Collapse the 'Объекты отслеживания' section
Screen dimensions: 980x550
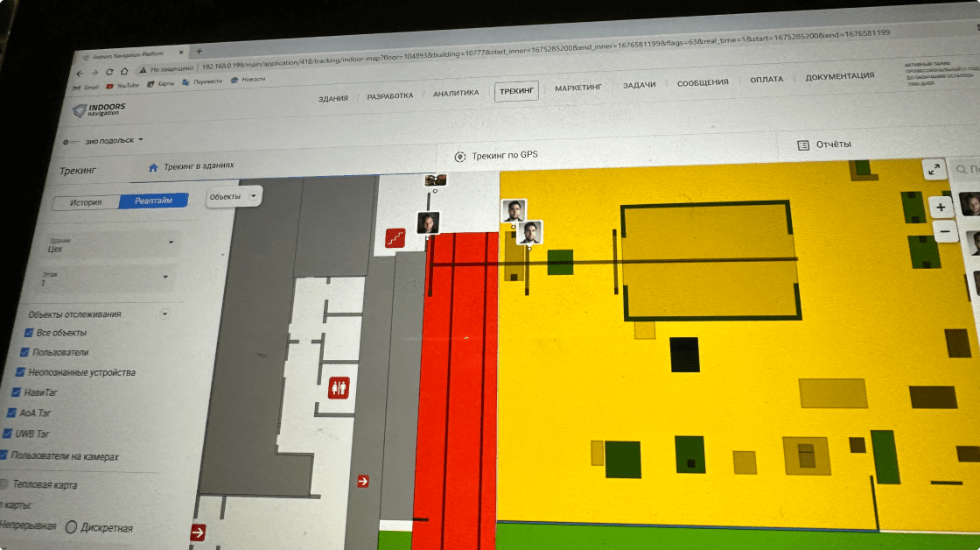pos(164,314)
